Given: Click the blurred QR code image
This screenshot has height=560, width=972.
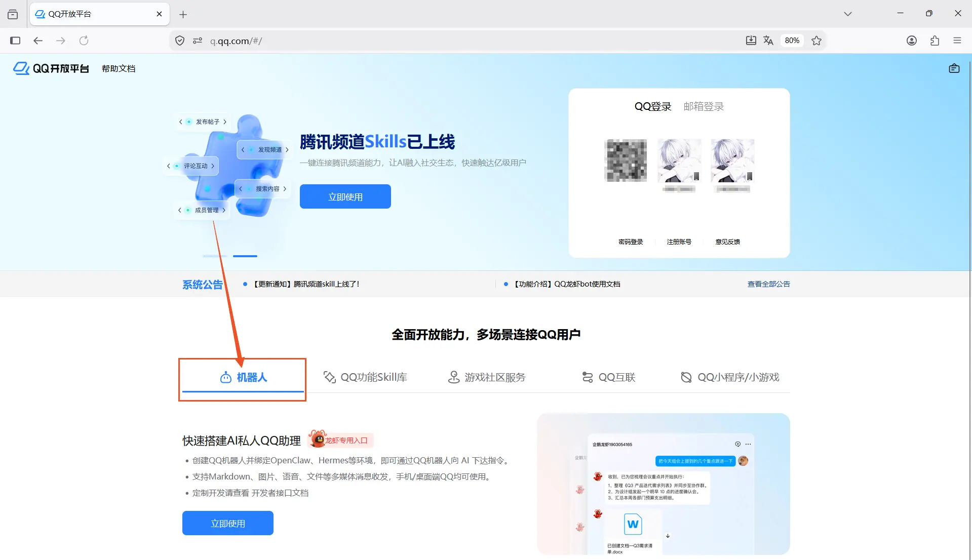Looking at the screenshot, I should [626, 161].
